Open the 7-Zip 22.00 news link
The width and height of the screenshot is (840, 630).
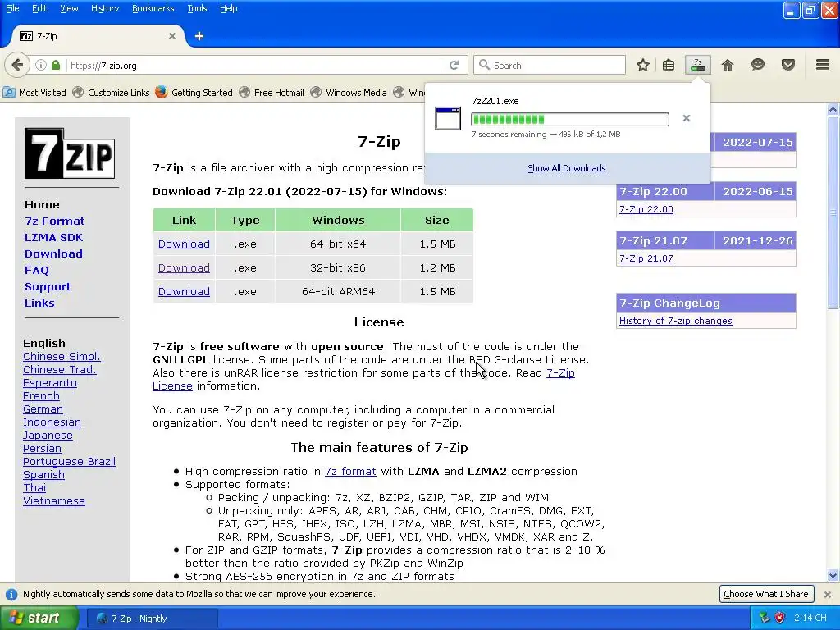[x=646, y=209]
